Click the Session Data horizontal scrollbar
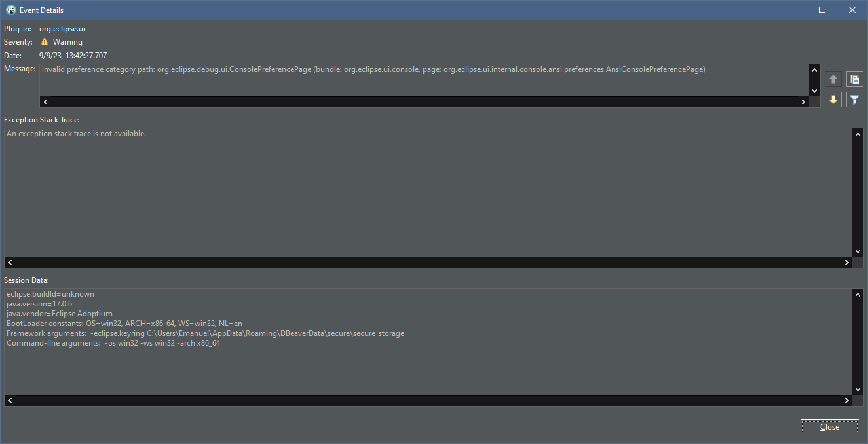 (426, 399)
